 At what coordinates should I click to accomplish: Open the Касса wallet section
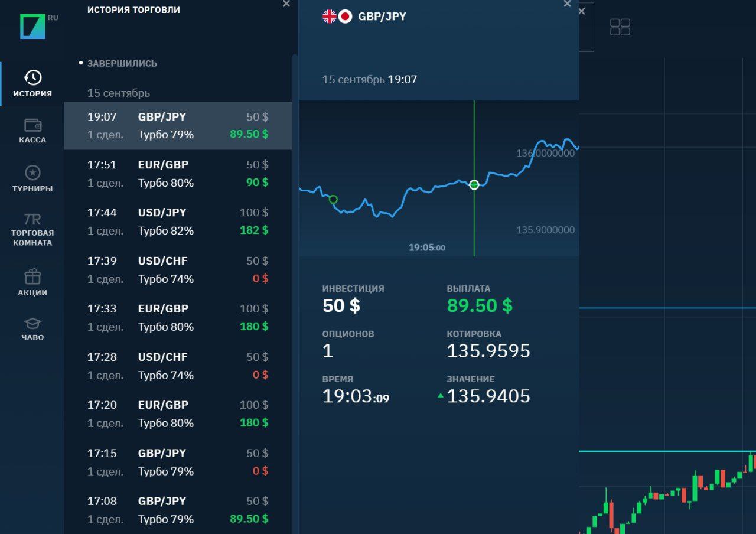[x=32, y=131]
